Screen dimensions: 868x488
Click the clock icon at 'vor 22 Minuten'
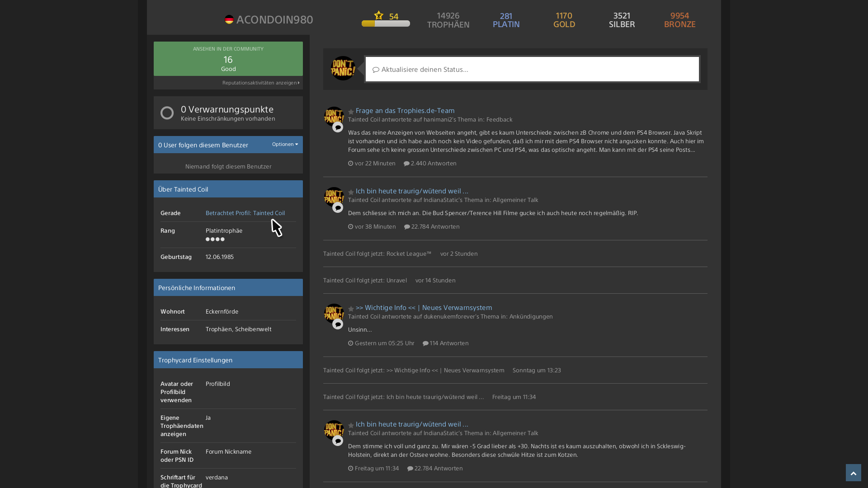coord(351,164)
